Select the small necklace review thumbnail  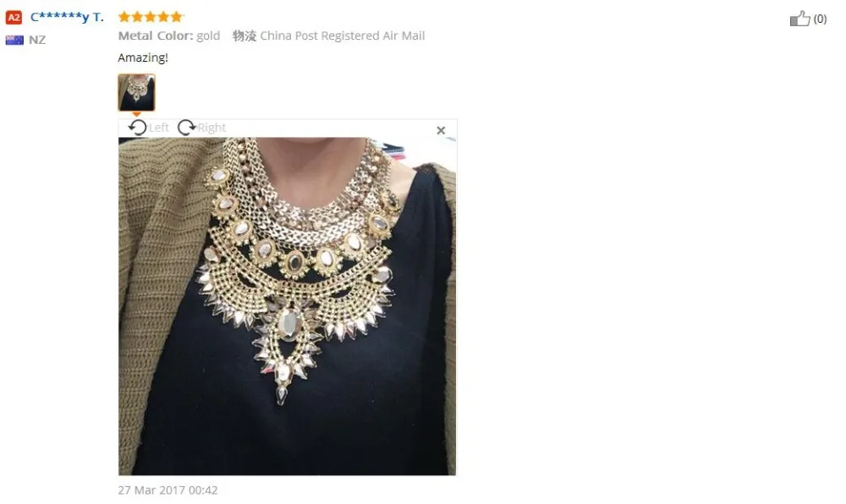click(x=136, y=92)
